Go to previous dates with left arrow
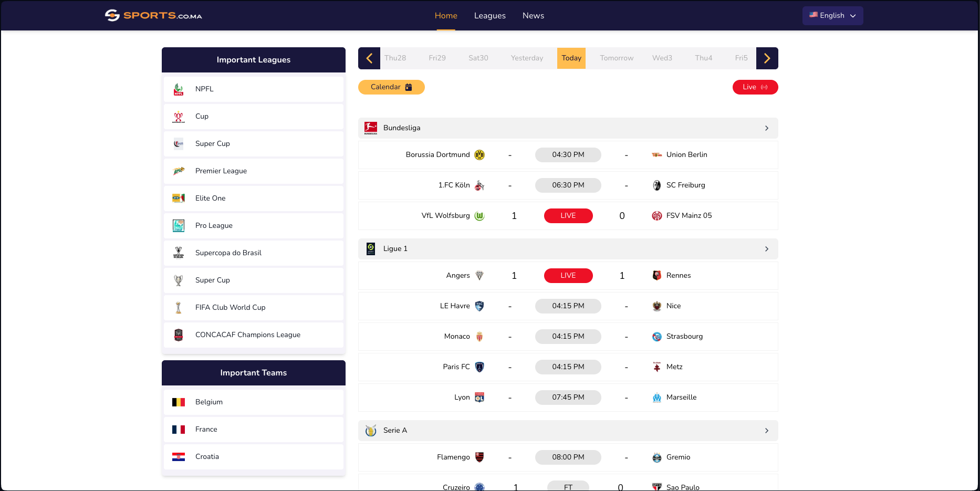Image resolution: width=980 pixels, height=491 pixels. click(369, 58)
